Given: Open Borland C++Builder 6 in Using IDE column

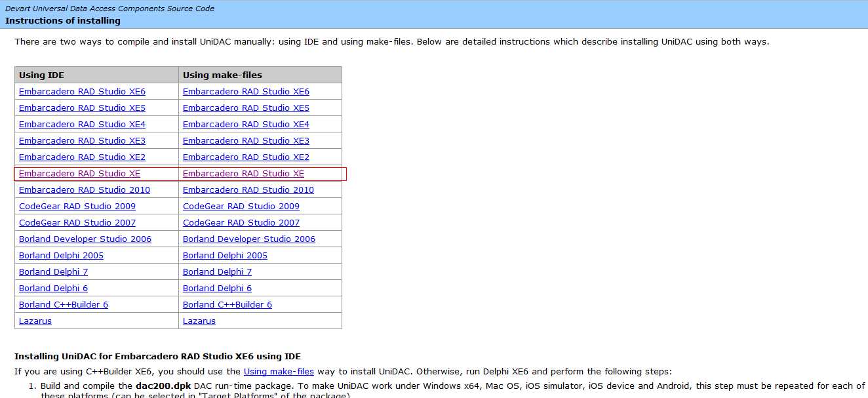Looking at the screenshot, I should click(64, 305).
